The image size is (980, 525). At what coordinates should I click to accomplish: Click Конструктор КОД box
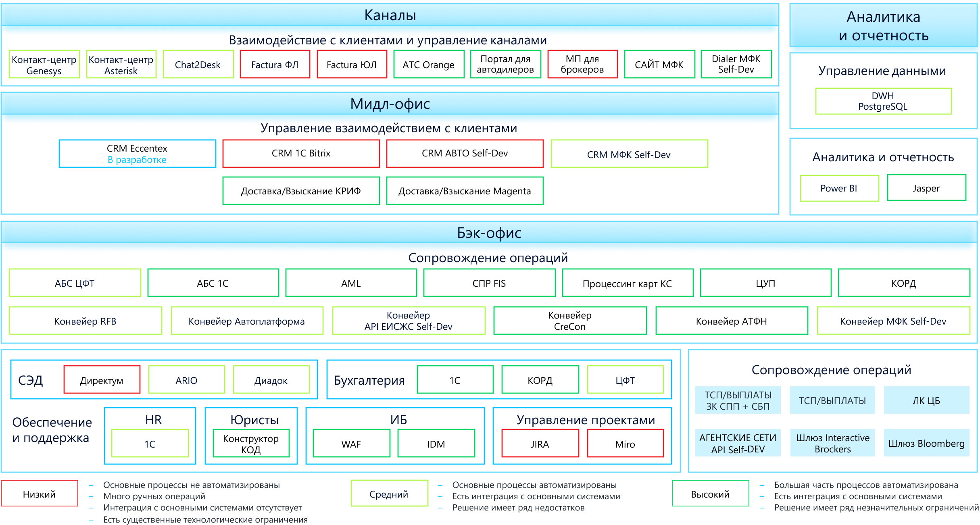[x=251, y=444]
